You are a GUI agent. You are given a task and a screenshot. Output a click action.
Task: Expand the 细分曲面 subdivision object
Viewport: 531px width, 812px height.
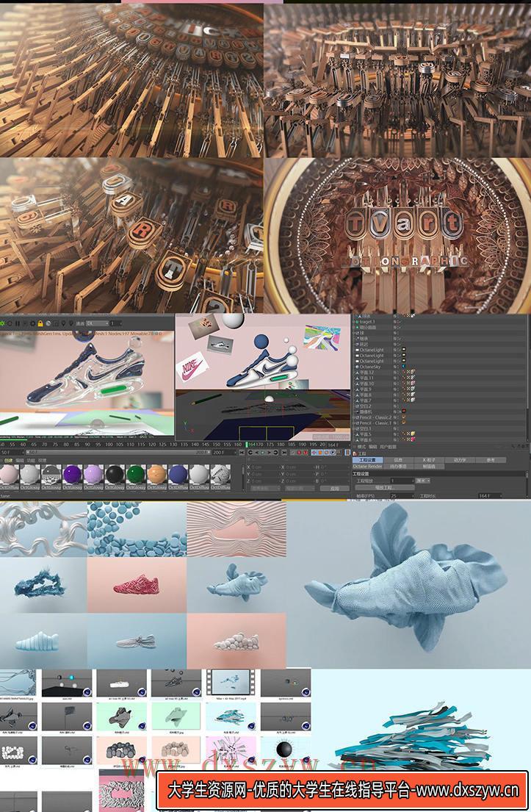(x=353, y=327)
